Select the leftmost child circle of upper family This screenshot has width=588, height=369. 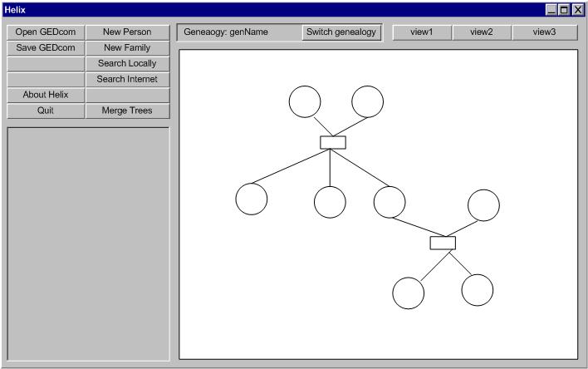(252, 199)
